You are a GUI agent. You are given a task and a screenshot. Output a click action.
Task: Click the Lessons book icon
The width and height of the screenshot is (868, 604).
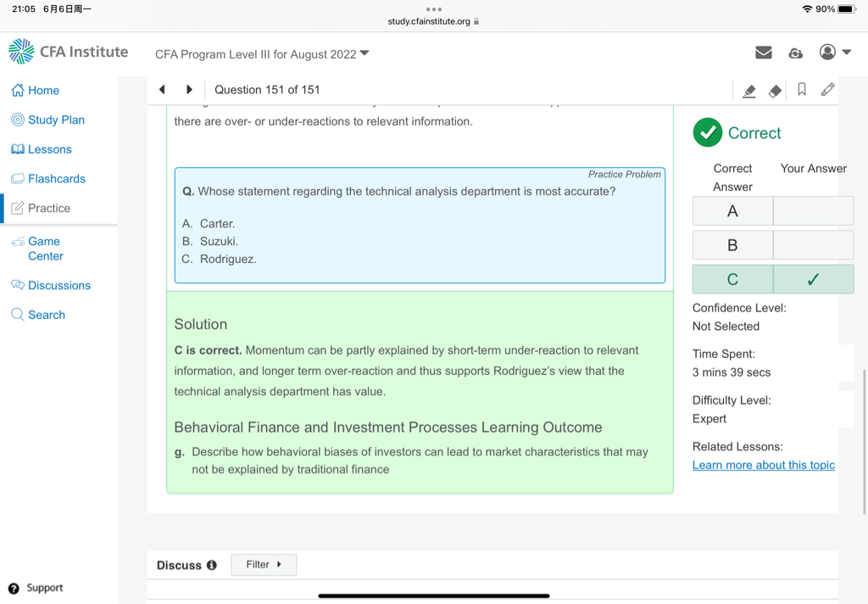coord(18,149)
